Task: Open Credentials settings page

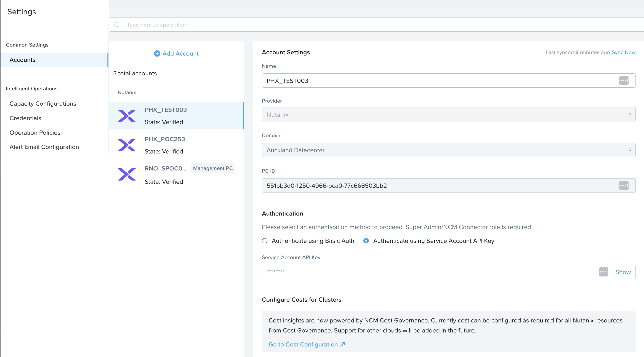Action: tap(25, 118)
